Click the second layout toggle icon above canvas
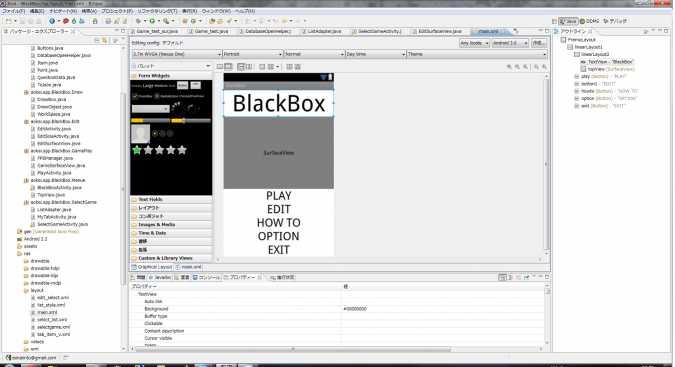The image size is (675, 367). (228, 67)
